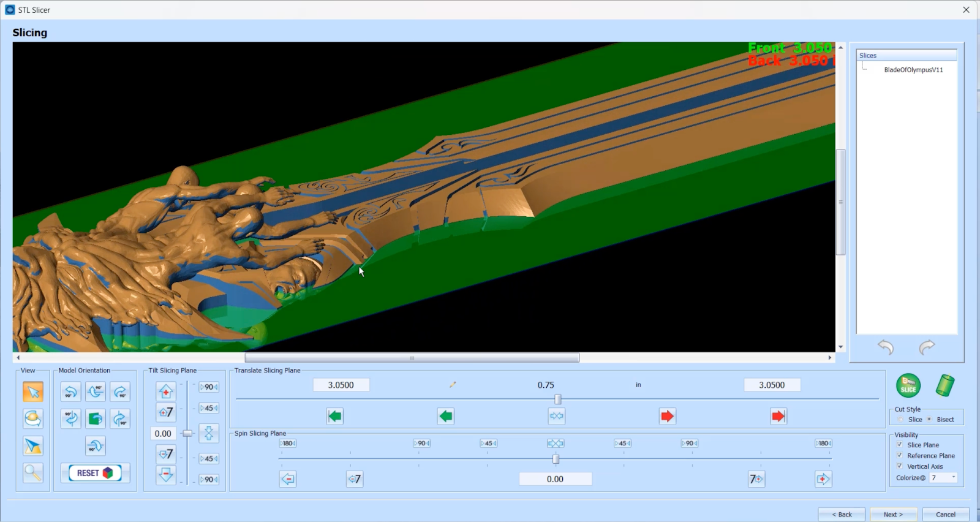This screenshot has height=522, width=980.
Task: Select BladeOfOlympusV11 in Slices tree
Action: click(x=913, y=70)
